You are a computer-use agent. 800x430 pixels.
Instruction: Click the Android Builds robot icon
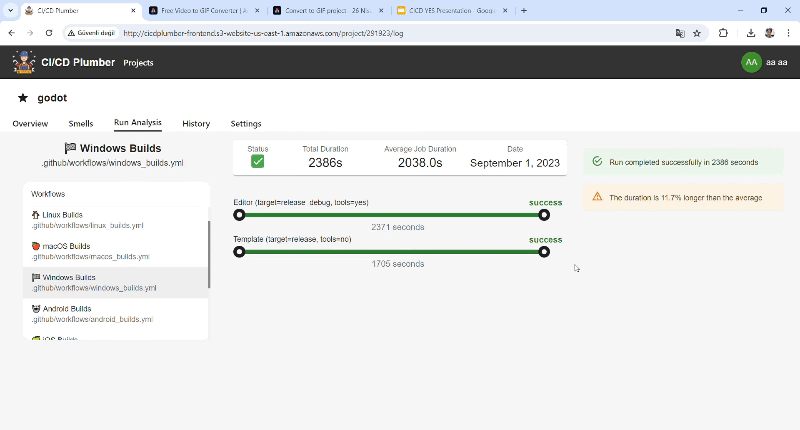[36, 309]
